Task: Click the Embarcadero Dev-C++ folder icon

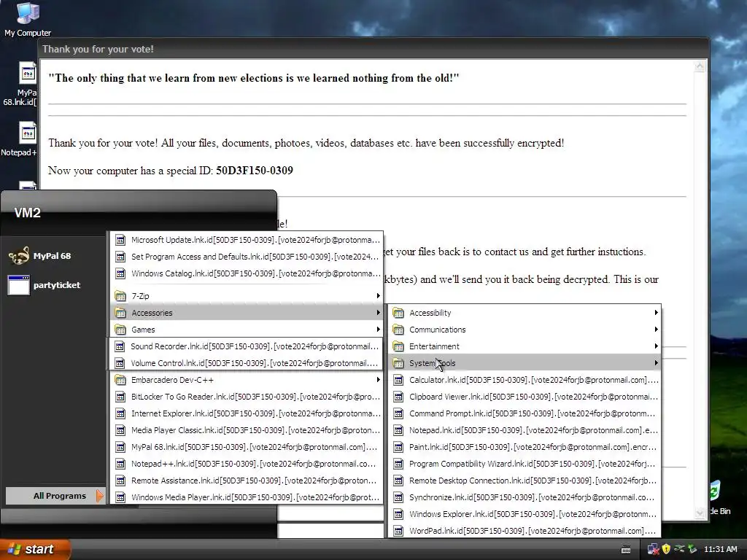Action: coord(120,380)
